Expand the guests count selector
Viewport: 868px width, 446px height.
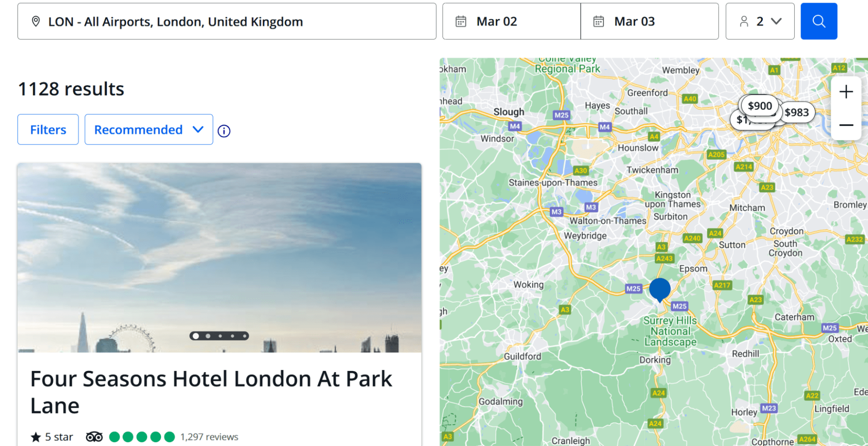click(x=760, y=21)
